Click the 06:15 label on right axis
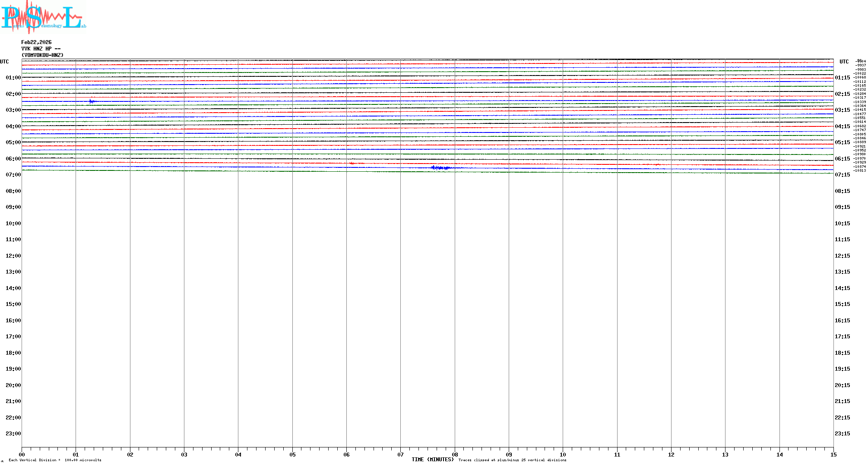The height and width of the screenshot is (466, 868). click(842, 159)
